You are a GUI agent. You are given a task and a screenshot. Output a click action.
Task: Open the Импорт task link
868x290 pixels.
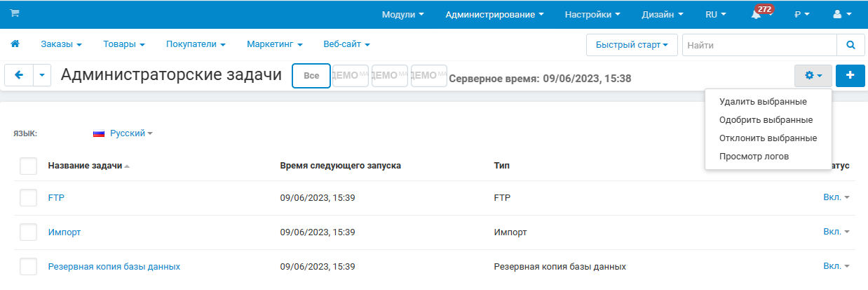point(65,232)
